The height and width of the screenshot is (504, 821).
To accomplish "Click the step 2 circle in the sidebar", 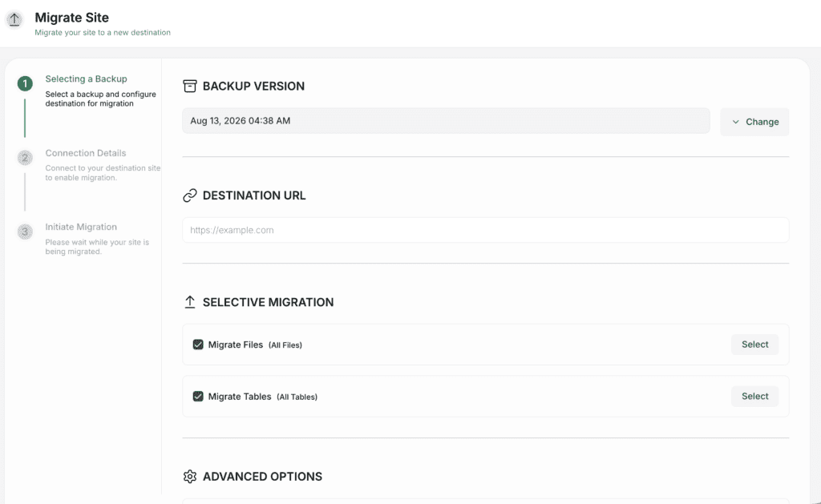I will point(25,158).
